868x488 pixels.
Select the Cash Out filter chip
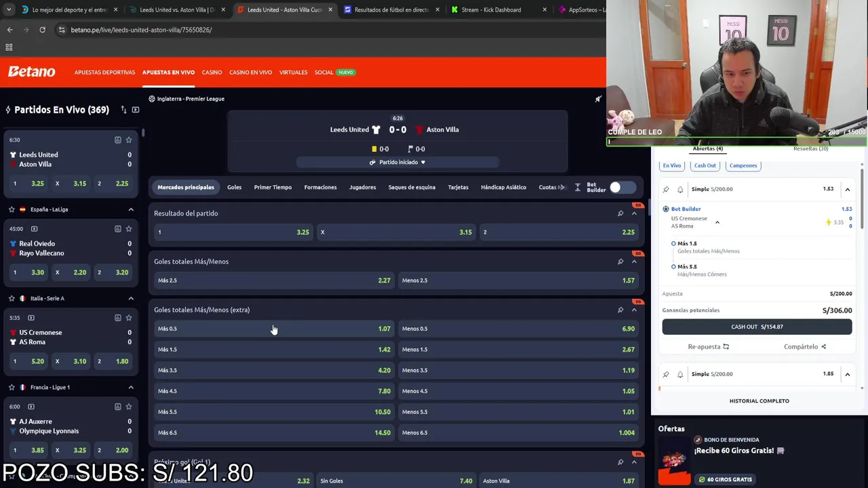[x=705, y=165]
